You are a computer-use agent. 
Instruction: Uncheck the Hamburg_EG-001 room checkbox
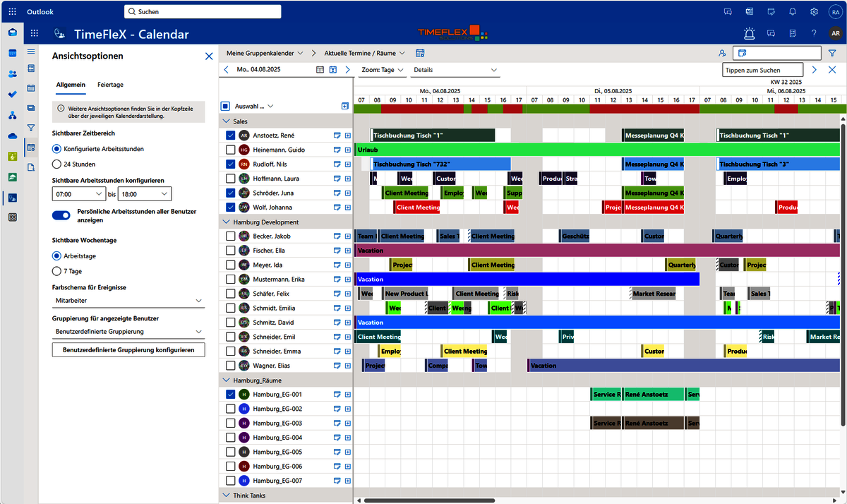click(x=230, y=395)
